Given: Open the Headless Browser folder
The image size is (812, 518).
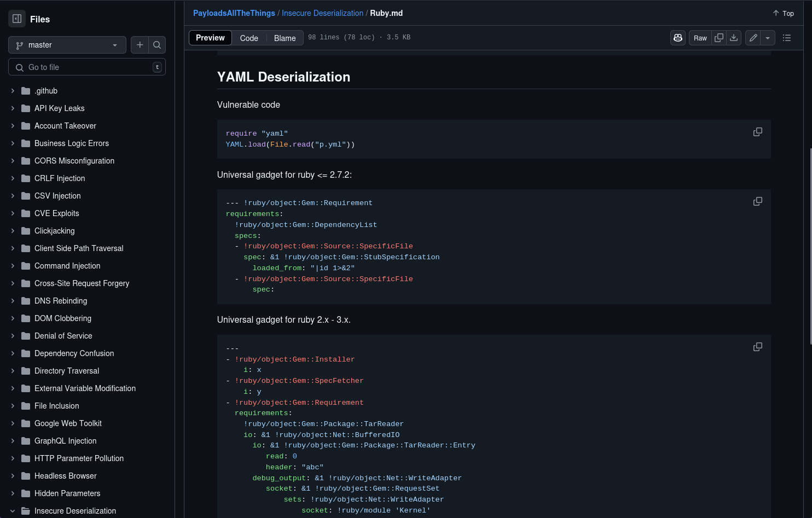Looking at the screenshot, I should 65,476.
